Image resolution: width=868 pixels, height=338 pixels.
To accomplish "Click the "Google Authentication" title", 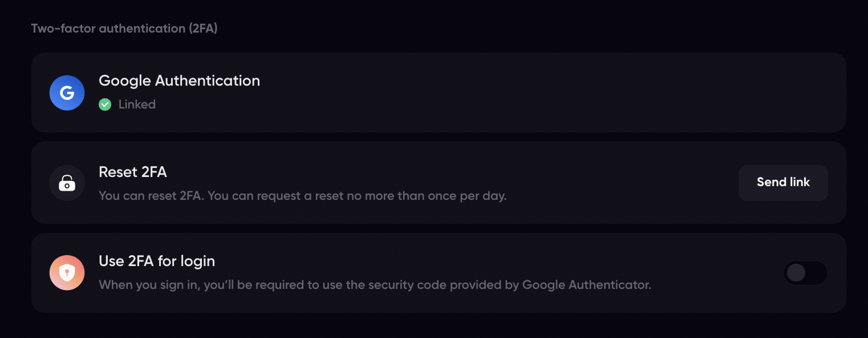I will pyautogui.click(x=179, y=81).
